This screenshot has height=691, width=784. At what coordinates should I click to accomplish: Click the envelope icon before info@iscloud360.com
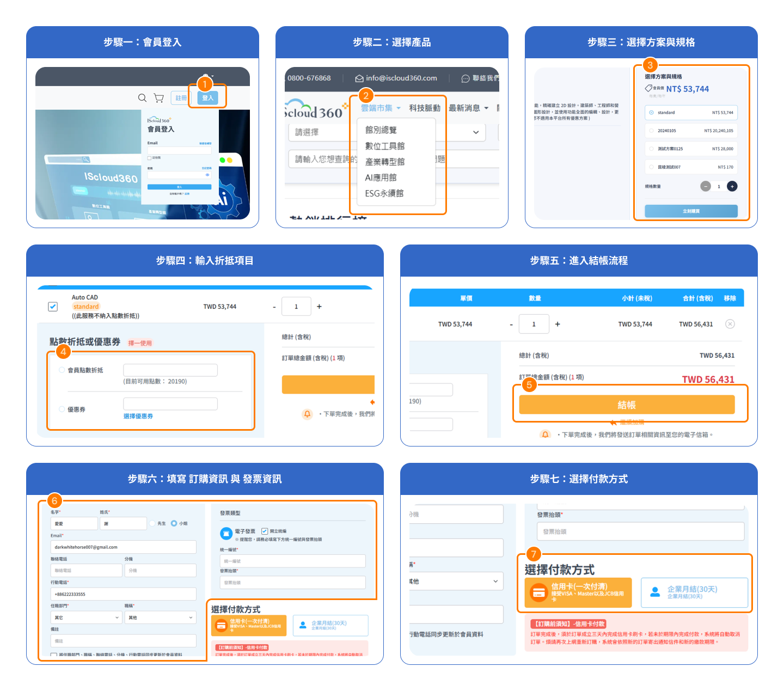coord(359,78)
